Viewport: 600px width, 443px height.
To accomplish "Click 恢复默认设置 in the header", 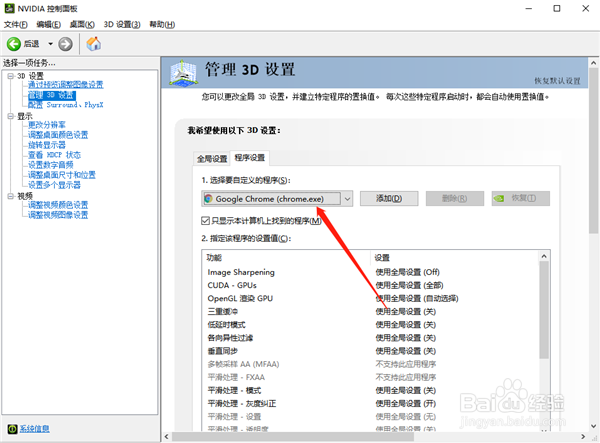I will pyautogui.click(x=557, y=81).
